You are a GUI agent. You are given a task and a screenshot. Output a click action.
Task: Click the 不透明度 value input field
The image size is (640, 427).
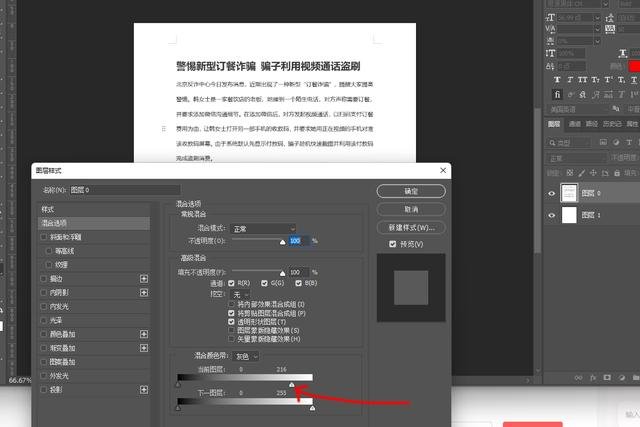(298, 241)
